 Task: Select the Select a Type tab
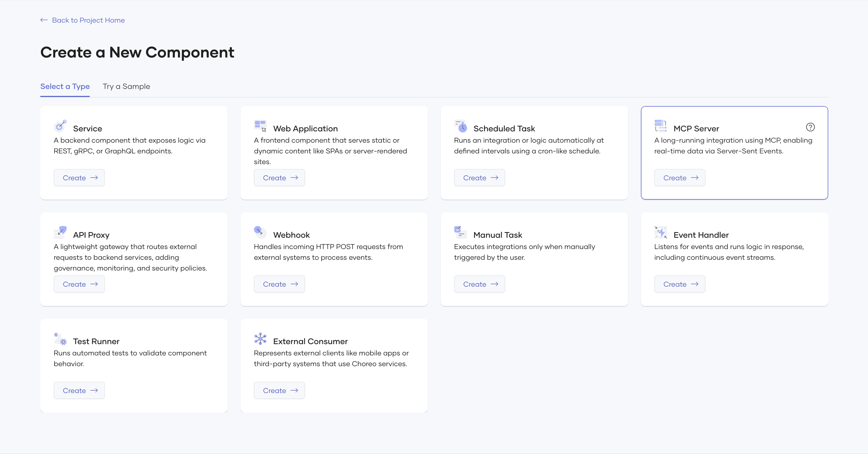(x=65, y=87)
